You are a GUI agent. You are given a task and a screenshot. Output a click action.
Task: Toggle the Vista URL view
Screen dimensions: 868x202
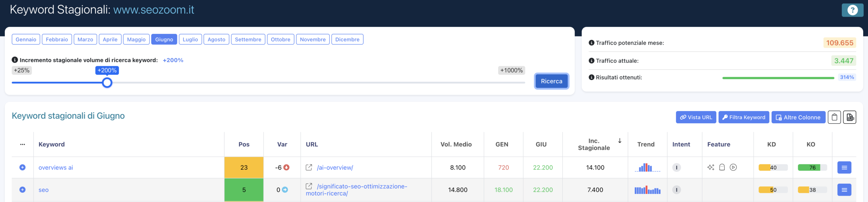coord(696,117)
